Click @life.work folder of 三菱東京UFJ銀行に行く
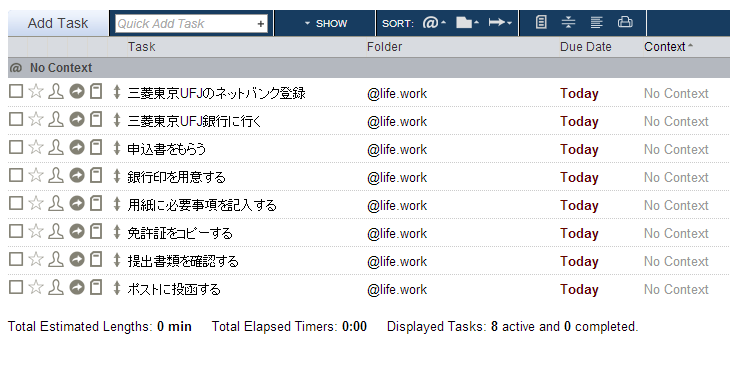The height and width of the screenshot is (380, 730). point(397,122)
